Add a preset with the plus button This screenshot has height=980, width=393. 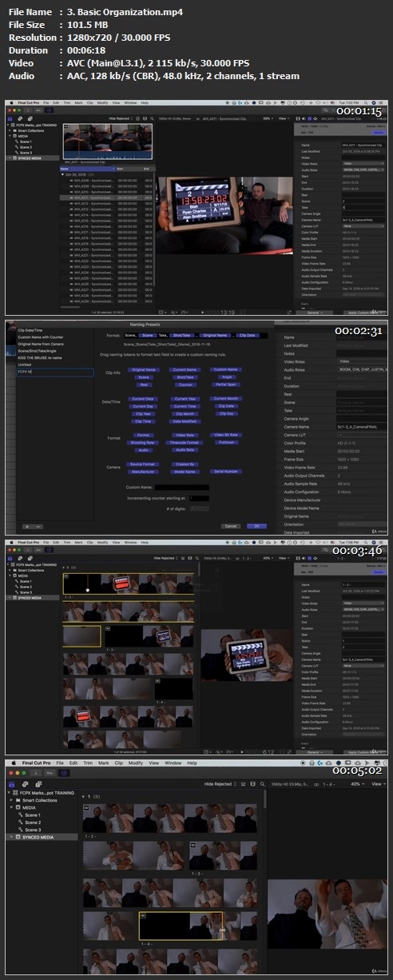coord(26,527)
